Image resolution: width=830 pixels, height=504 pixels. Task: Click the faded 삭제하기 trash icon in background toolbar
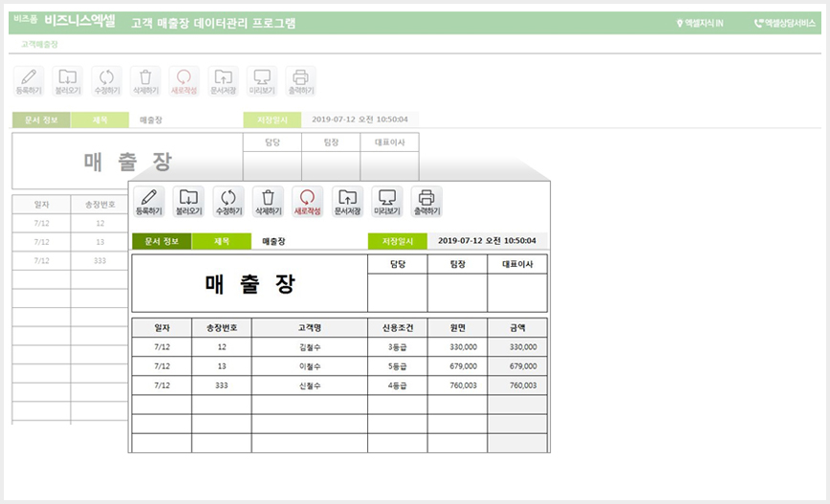click(x=145, y=81)
